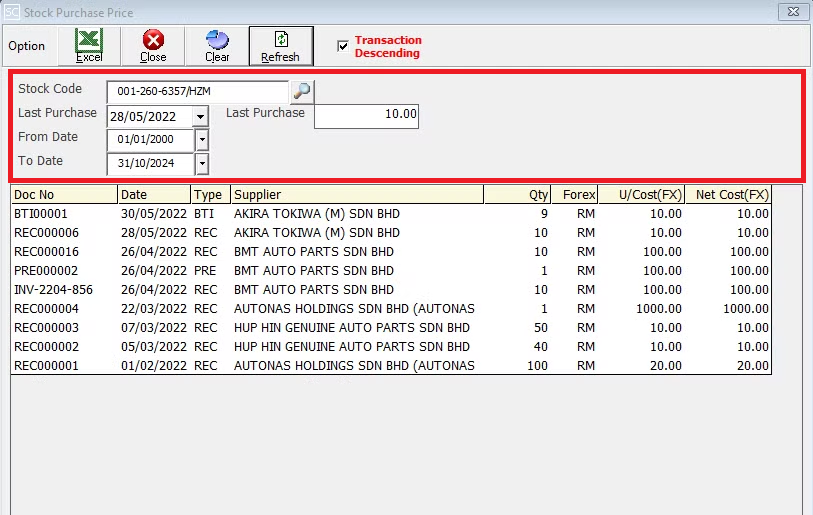Toggle Transaction Descending checkbox
The image size is (813, 515).
point(343,46)
